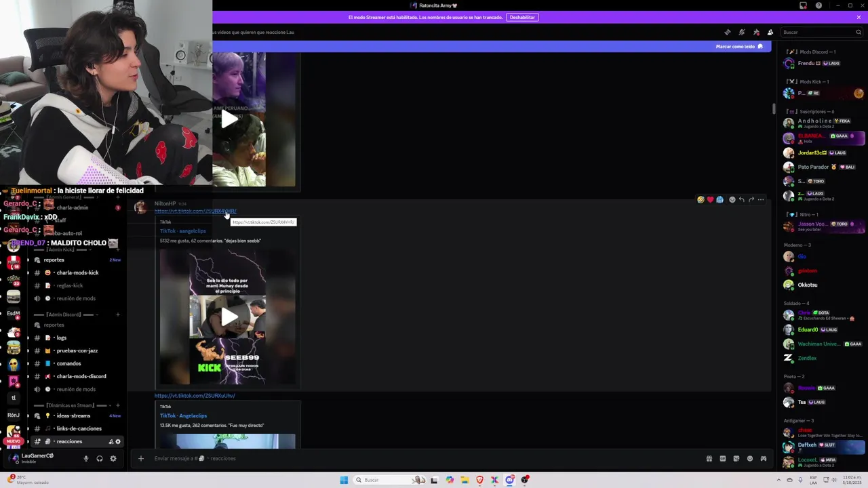Image resolution: width=868 pixels, height=488 pixels.
Task: Open TikTok - Angelaclips embed title
Action: click(x=183, y=415)
